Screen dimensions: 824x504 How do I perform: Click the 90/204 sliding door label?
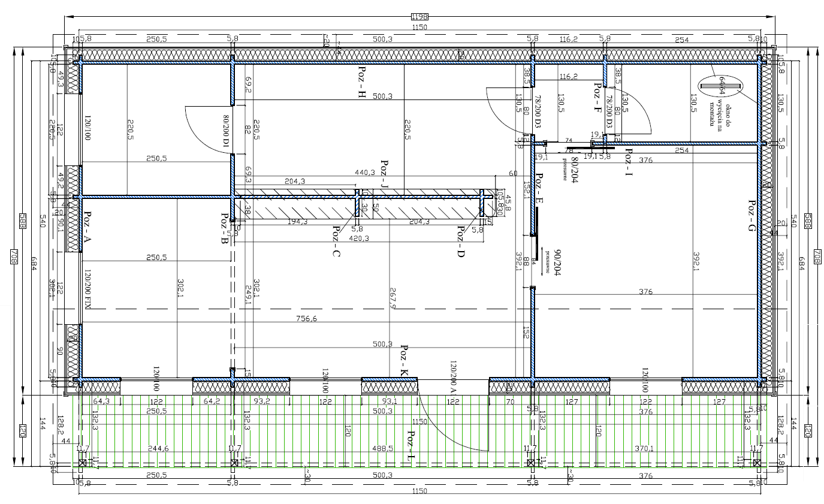557,262
